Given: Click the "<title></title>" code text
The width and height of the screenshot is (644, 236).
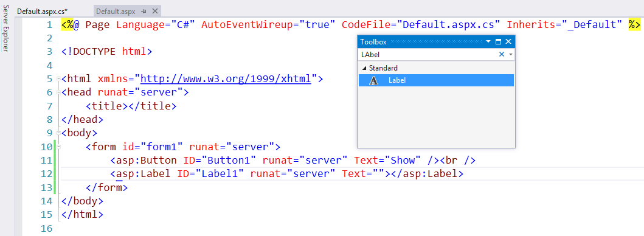Looking at the screenshot, I should click(131, 106).
